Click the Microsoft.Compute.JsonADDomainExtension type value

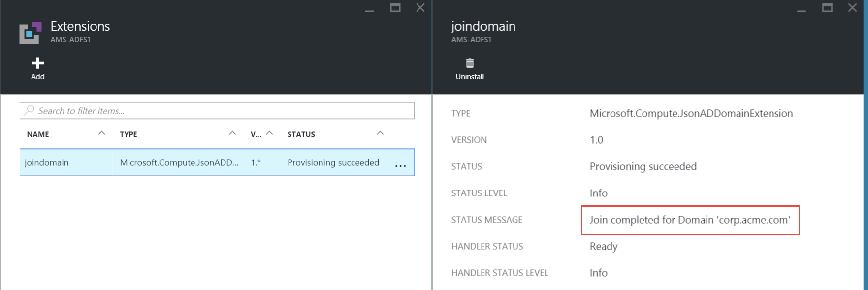pyautogui.click(x=691, y=114)
